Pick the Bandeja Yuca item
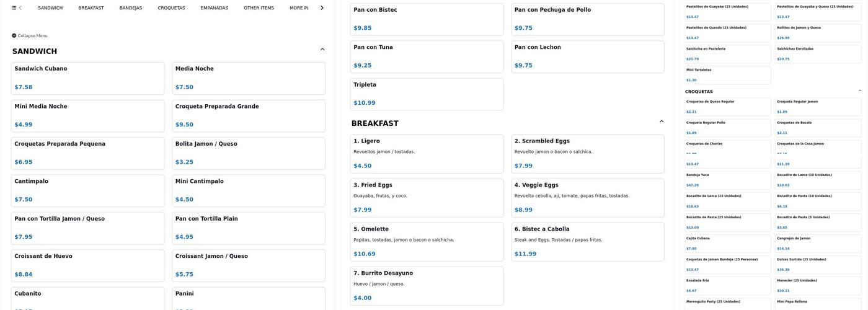Image resolution: width=868 pixels, height=310 pixels. (727, 180)
